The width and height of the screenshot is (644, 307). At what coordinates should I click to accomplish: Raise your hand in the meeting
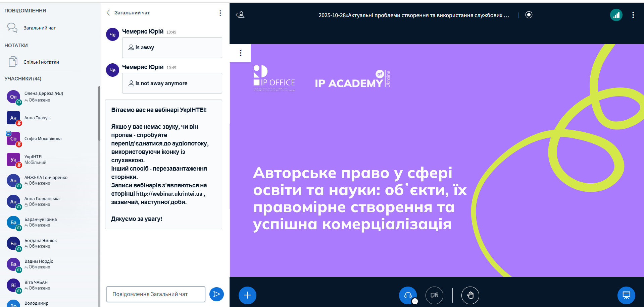(x=470, y=295)
